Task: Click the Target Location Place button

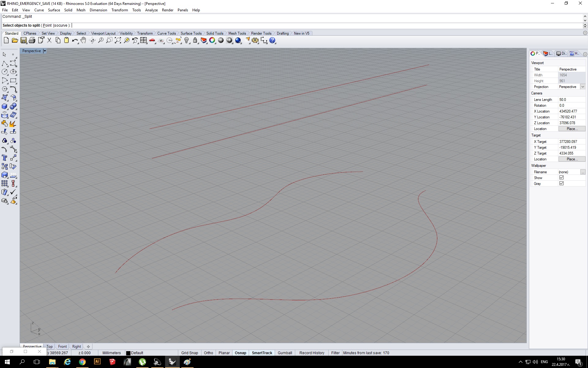Action: tap(572, 159)
